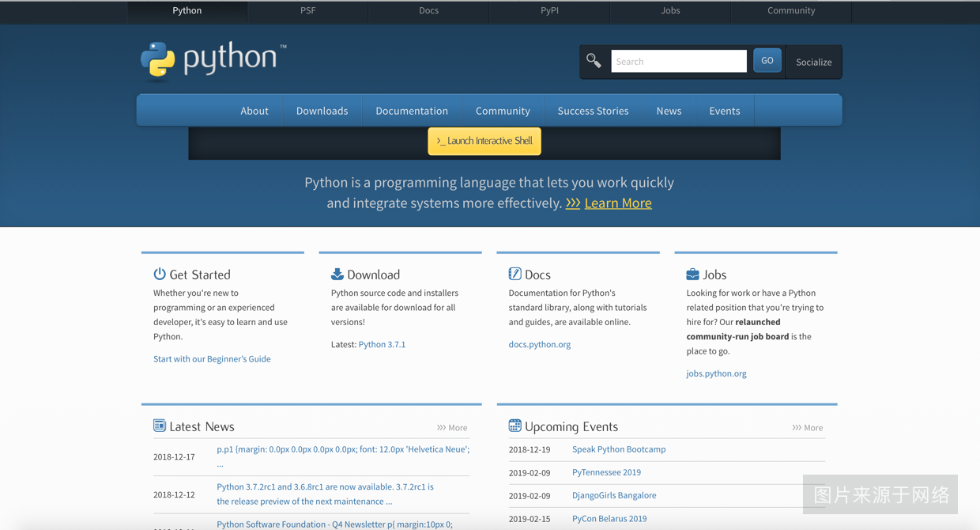
Task: Open the Docs top tab
Action: pos(429,11)
